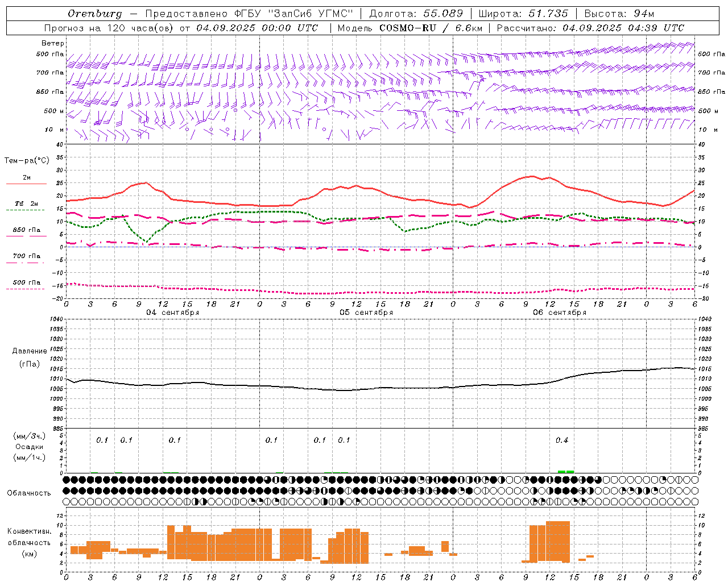The height and width of the screenshot is (582, 728).
Task: Click the 'Высота: 94м' elevation text
Action: 619,14
